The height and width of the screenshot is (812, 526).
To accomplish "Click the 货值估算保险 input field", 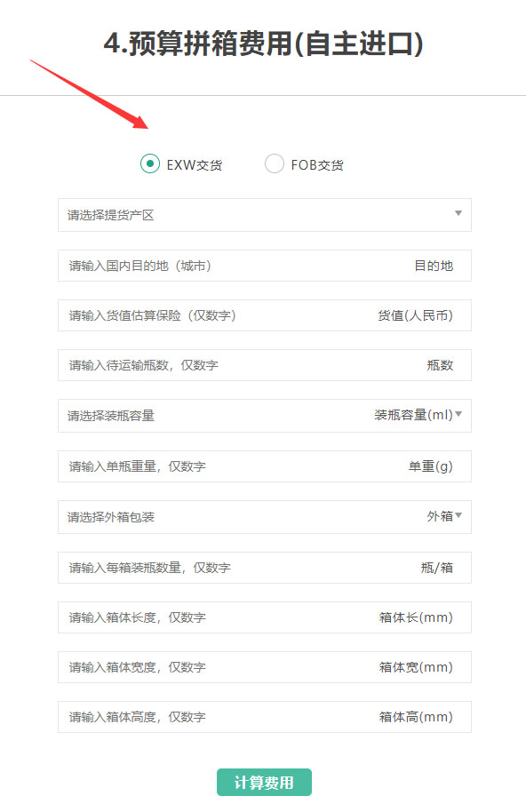I will pyautogui.click(x=265, y=315).
